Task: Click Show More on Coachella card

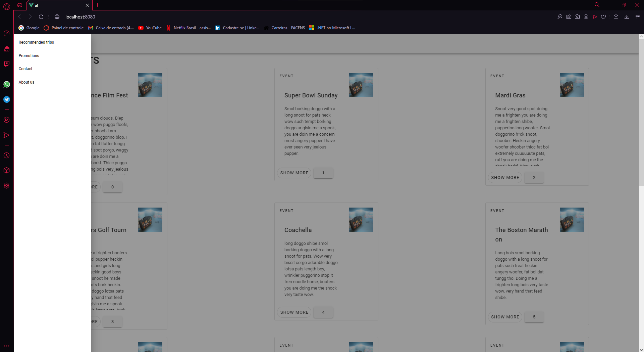Action: click(x=294, y=312)
